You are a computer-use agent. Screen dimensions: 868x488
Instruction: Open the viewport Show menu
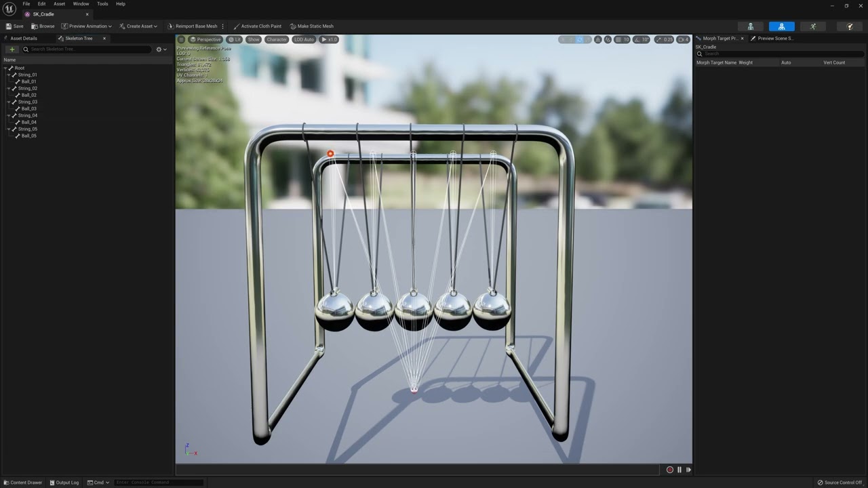click(253, 39)
